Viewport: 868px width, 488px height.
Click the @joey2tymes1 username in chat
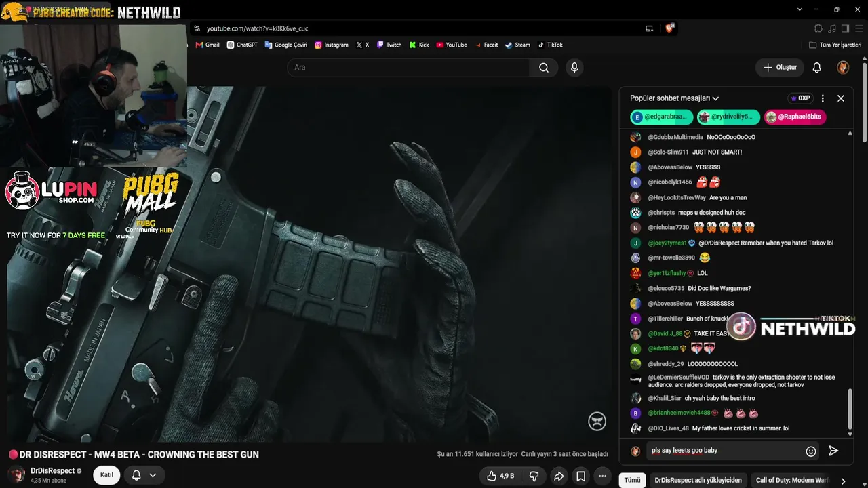[x=667, y=243]
